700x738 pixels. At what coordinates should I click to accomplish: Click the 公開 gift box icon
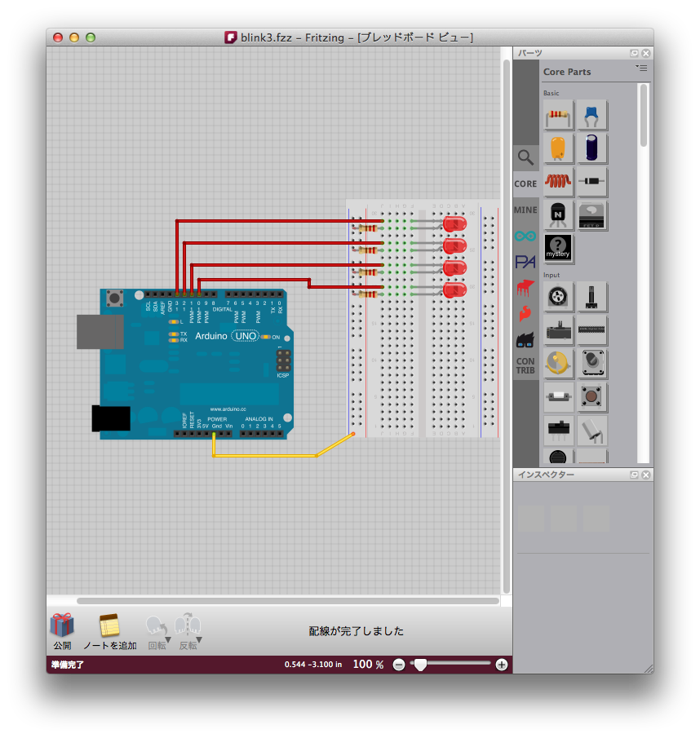coord(62,626)
